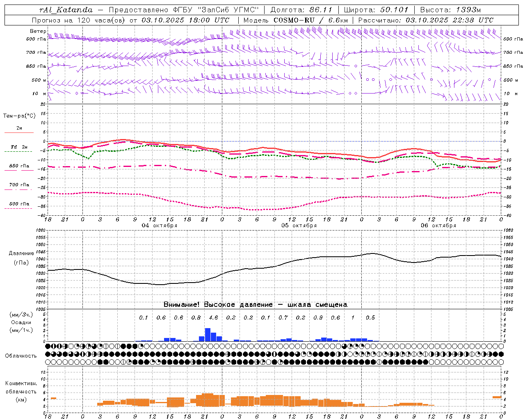The width and height of the screenshot is (525, 420).
Task: Click the Ветер panel label
Action: (38, 31)
